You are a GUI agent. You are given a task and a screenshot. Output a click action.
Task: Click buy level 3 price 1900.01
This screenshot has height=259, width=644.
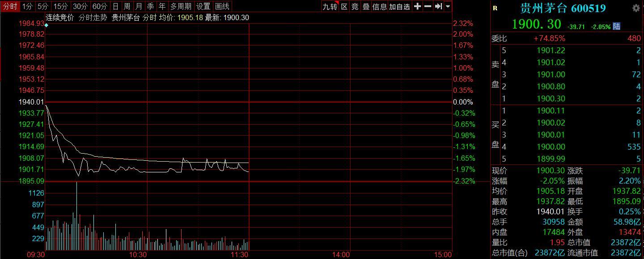(x=551, y=135)
